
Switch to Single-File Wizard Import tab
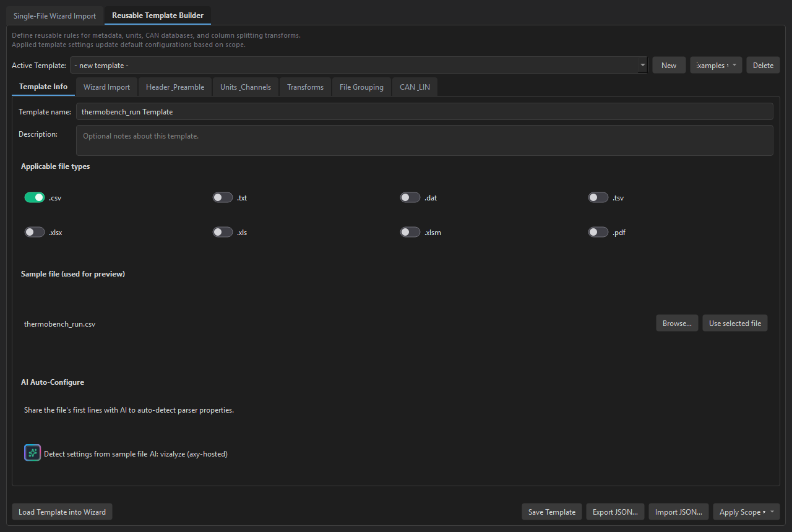(55, 16)
